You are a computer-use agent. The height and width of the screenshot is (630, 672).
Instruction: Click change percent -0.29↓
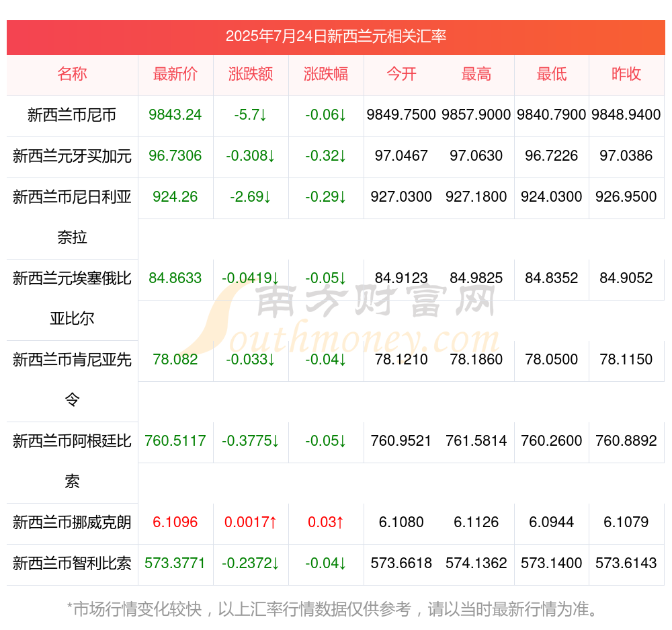[326, 197]
